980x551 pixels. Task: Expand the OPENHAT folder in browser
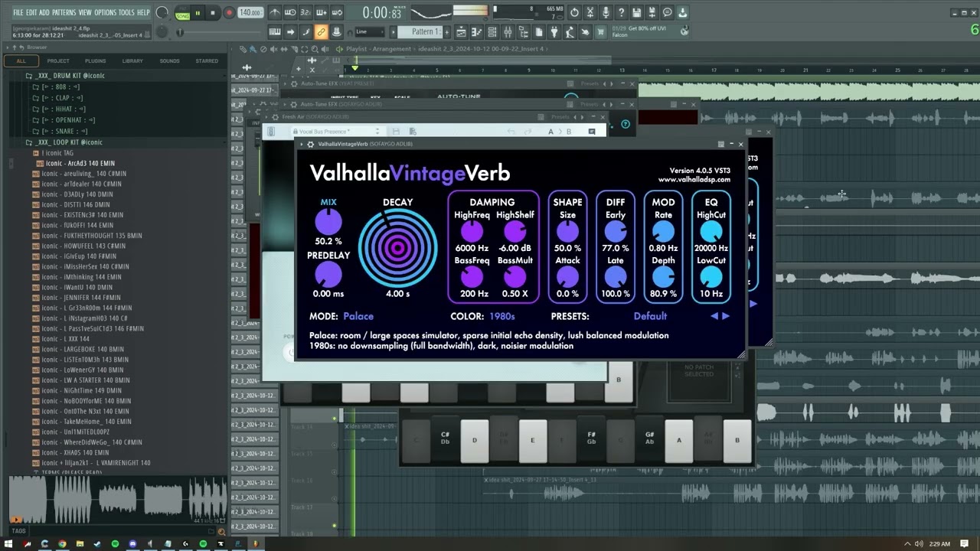(64, 120)
